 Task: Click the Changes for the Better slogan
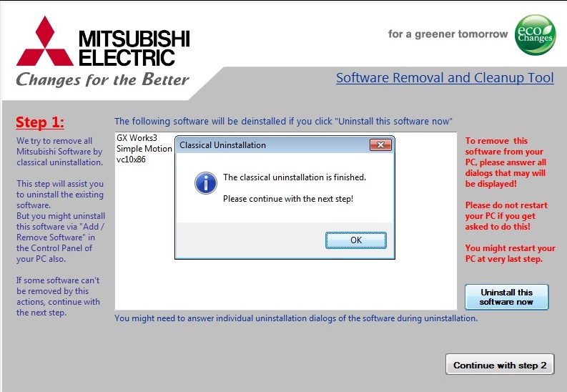click(102, 79)
